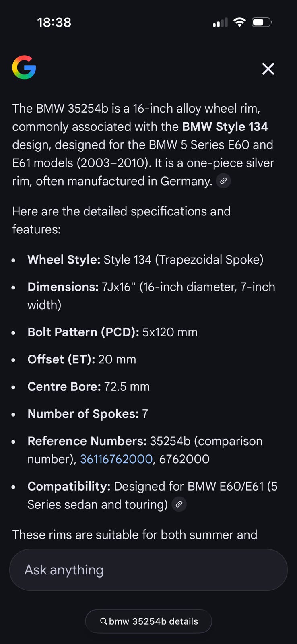The width and height of the screenshot is (297, 644).
Task: Tap the 'bmw 35254b details' search chip
Action: 148,621
